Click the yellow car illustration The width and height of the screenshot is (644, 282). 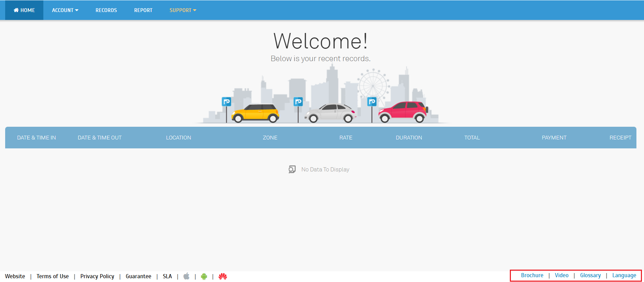(x=255, y=113)
